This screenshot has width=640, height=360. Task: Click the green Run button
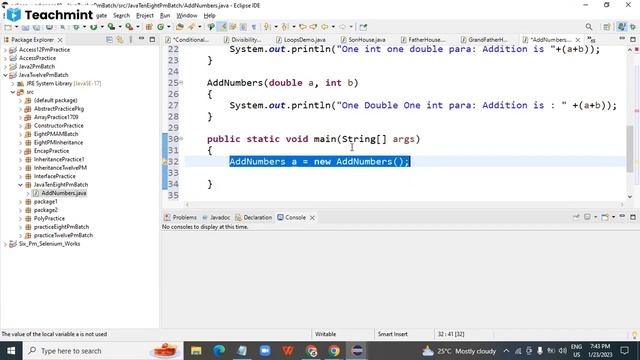93,27
